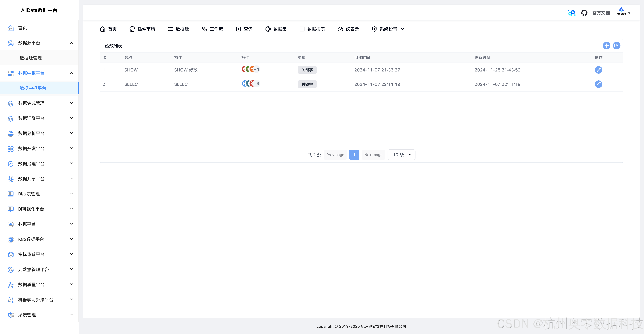Viewport: 644px width, 334px height.
Task: Open 插件市场 in top navigation
Action: tap(142, 29)
